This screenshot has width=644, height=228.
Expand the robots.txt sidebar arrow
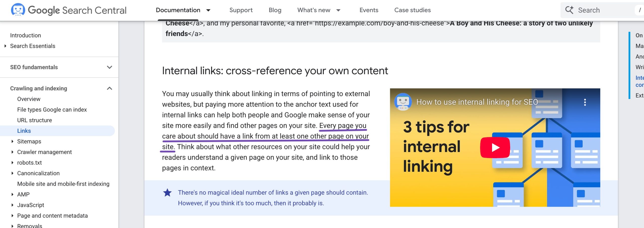(12, 163)
